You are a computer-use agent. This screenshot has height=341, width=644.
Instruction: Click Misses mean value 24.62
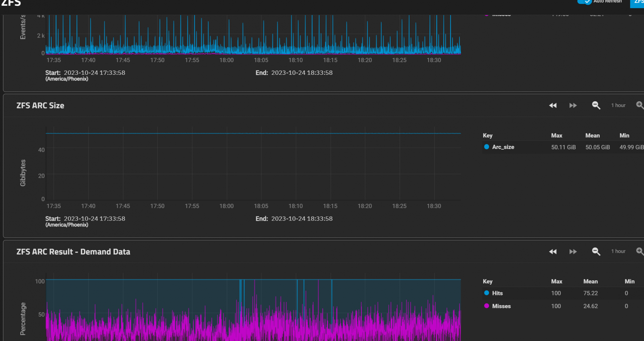[x=591, y=306]
